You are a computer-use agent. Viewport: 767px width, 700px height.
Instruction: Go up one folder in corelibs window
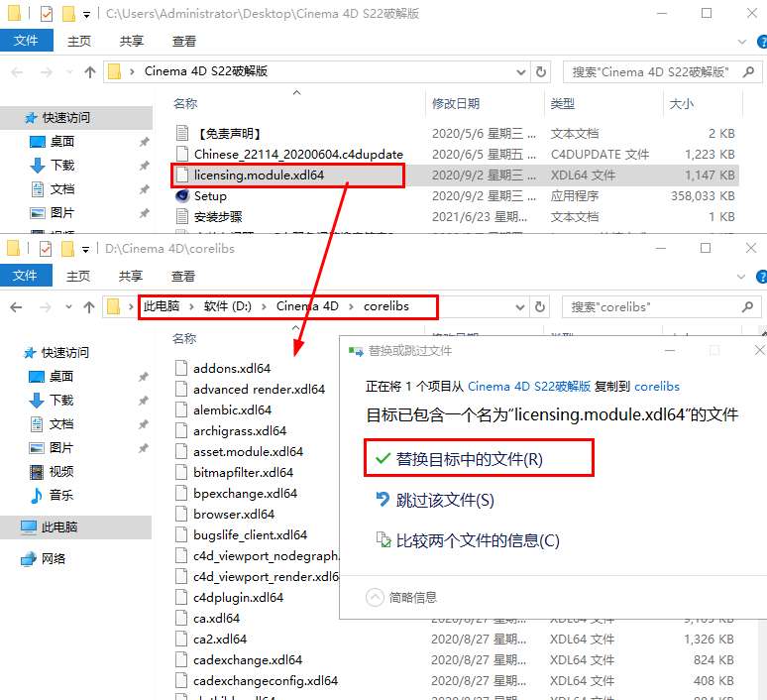coord(89,307)
